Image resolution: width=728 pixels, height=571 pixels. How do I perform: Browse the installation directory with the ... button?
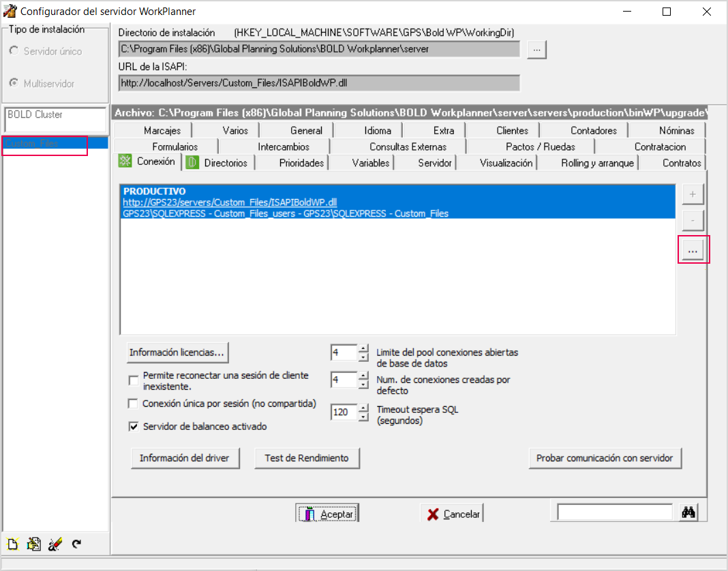(536, 49)
